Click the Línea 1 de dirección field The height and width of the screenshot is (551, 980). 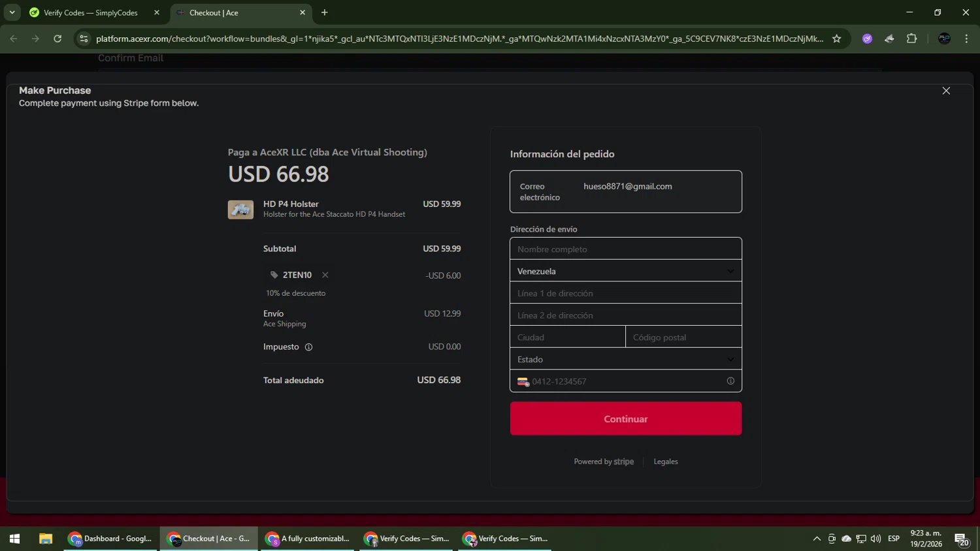pyautogui.click(x=626, y=293)
